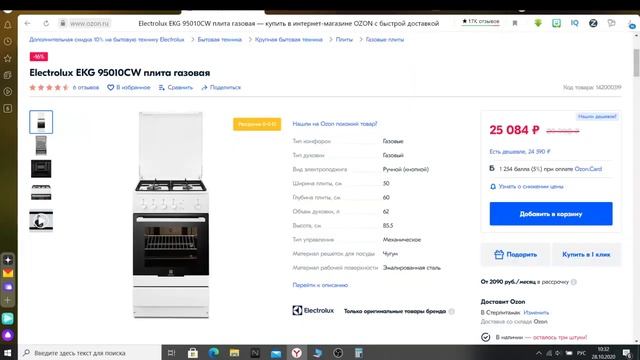Open Microsoft Store on taskbar
Viewport: 640px width, 360px height.
click(193, 353)
